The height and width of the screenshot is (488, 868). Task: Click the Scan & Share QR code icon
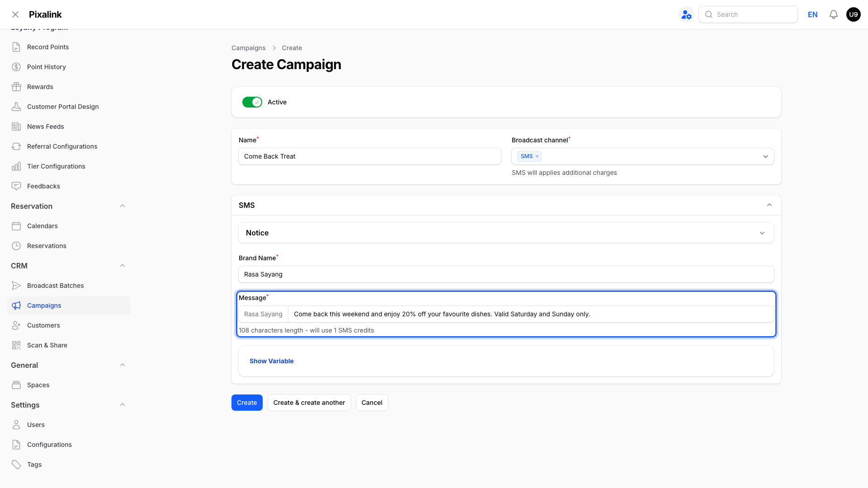click(x=16, y=345)
